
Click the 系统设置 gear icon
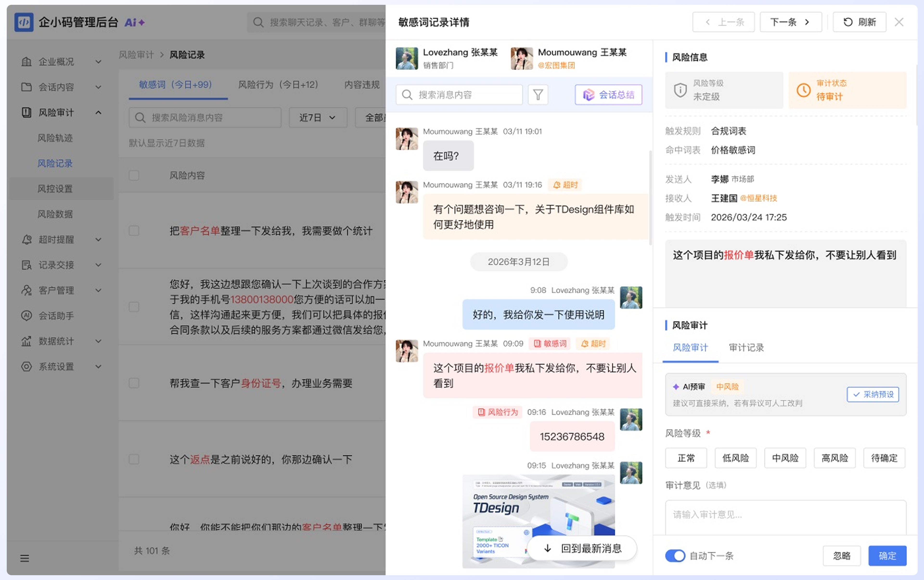[26, 366]
